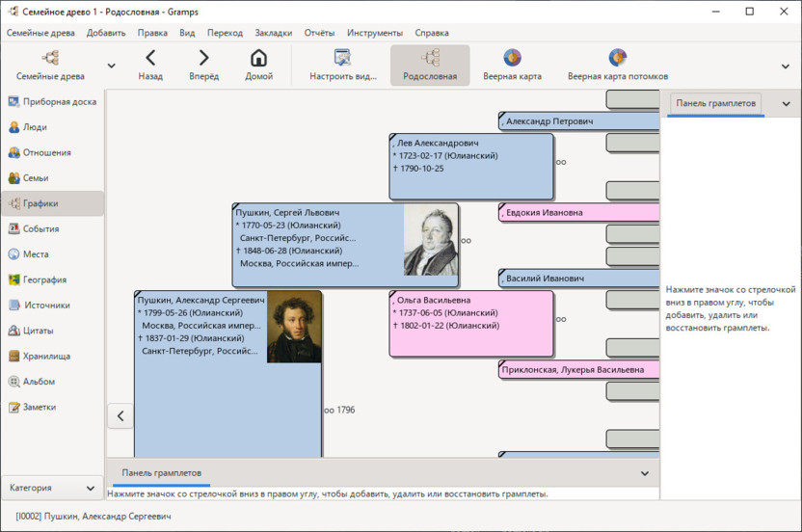Select the Графики category

click(x=53, y=203)
